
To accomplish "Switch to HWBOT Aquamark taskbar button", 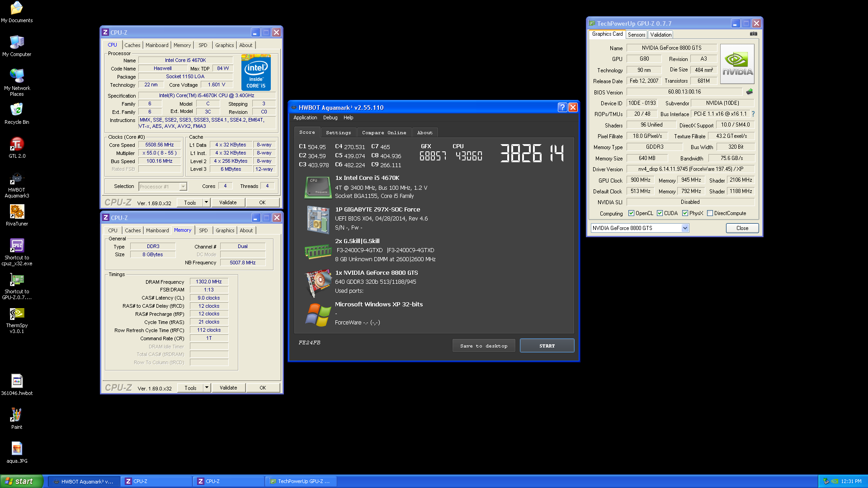I will click(84, 481).
